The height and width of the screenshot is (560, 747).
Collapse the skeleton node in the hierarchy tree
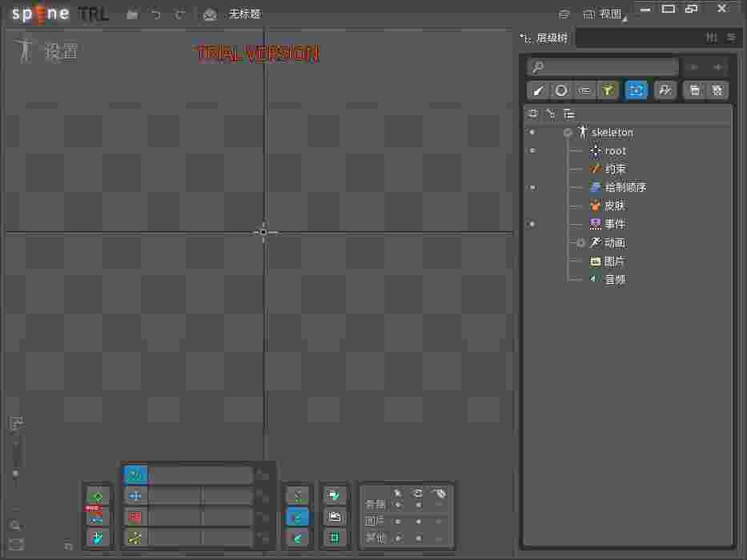coord(568,132)
